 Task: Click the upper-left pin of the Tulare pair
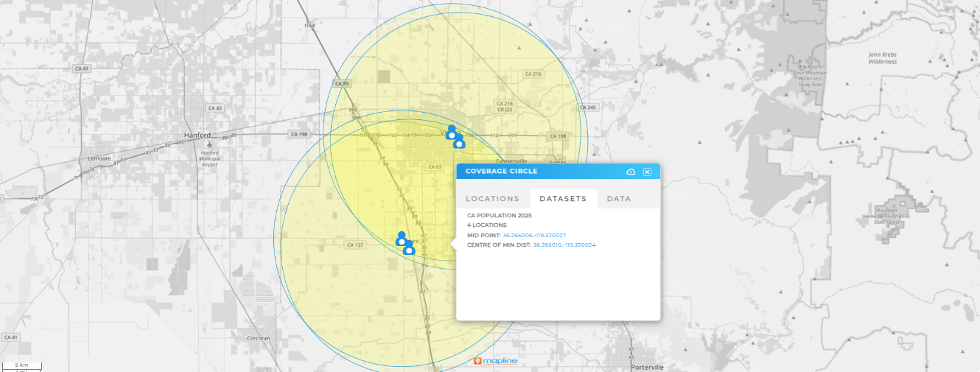coord(402,238)
